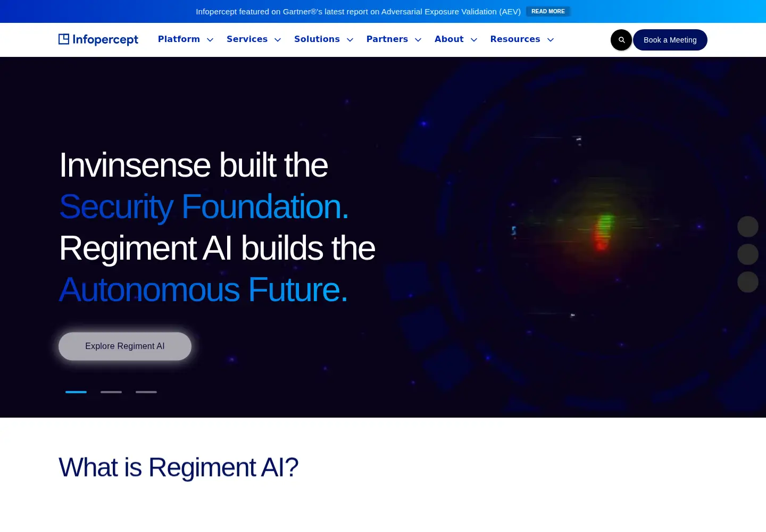This screenshot has width=766, height=532.
Task: Open the search icon button
Action: click(x=621, y=40)
